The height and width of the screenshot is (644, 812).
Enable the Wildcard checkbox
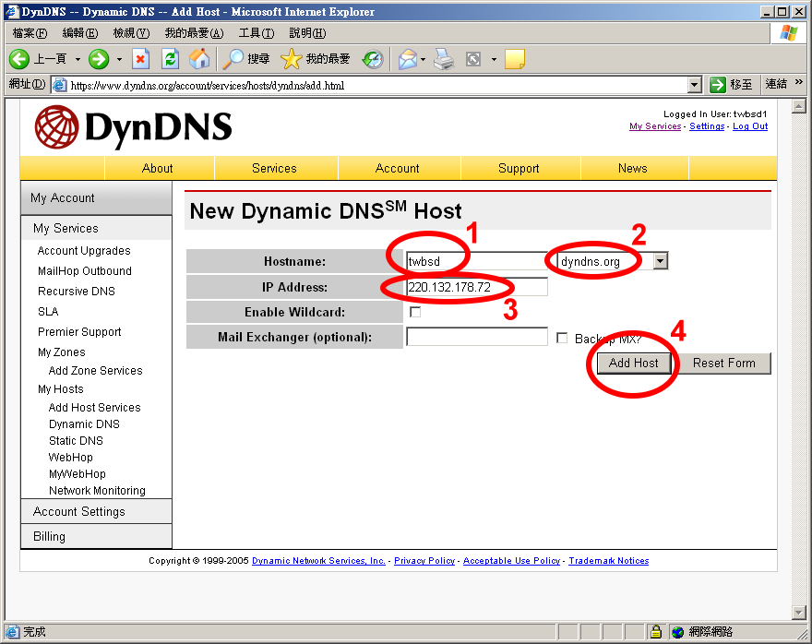415,313
